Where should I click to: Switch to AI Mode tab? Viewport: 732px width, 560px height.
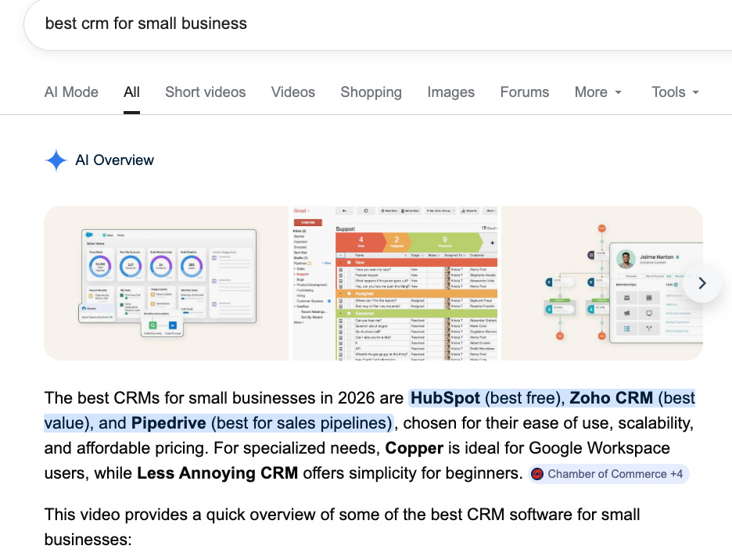[71, 92]
